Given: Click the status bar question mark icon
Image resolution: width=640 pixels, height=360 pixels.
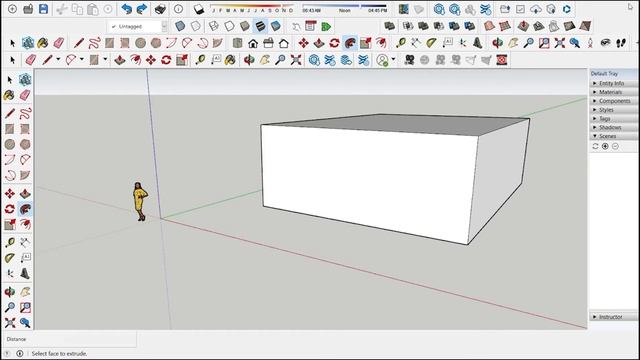Looking at the screenshot, I should click(x=7, y=353).
